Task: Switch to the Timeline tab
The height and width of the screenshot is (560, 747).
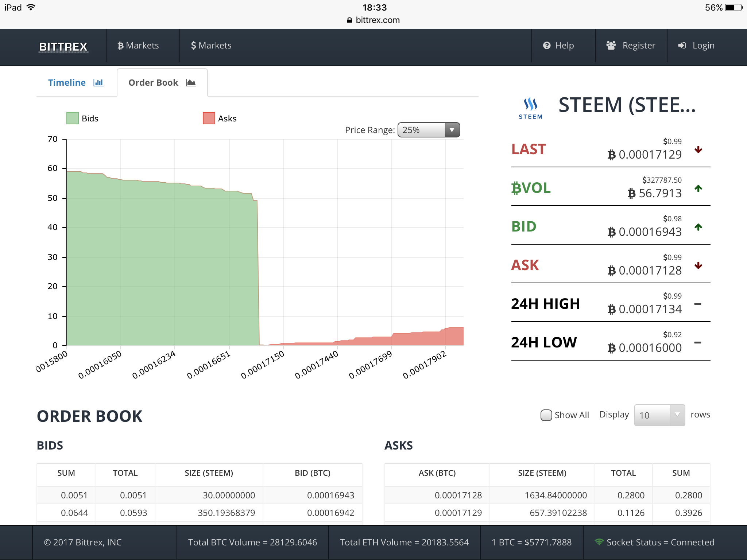Action: pyautogui.click(x=76, y=82)
